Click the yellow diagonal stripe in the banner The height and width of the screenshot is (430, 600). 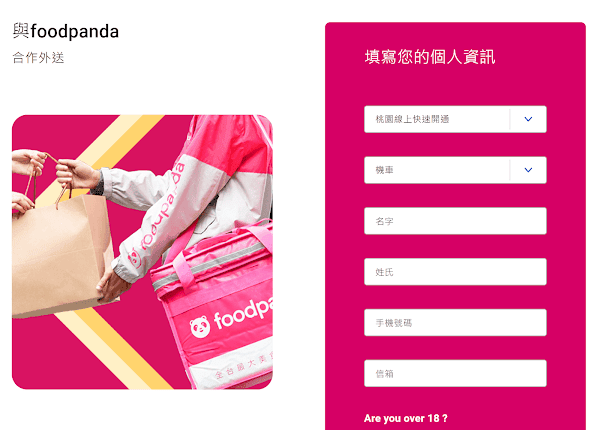point(126,140)
